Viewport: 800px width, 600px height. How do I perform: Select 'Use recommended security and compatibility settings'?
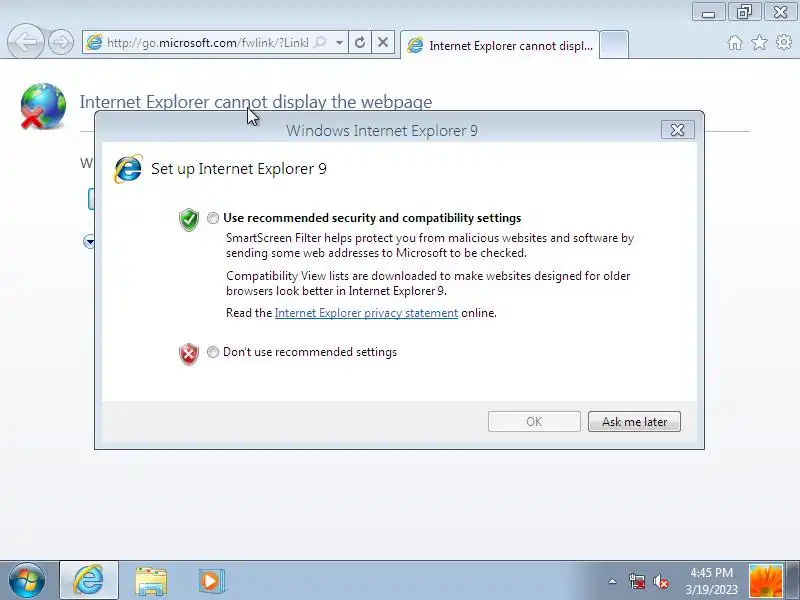point(213,218)
